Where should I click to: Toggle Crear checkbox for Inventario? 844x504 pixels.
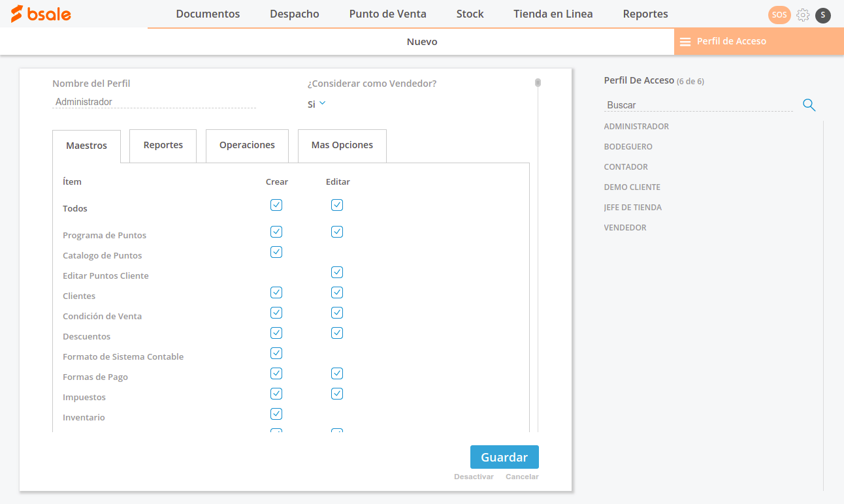tap(276, 414)
